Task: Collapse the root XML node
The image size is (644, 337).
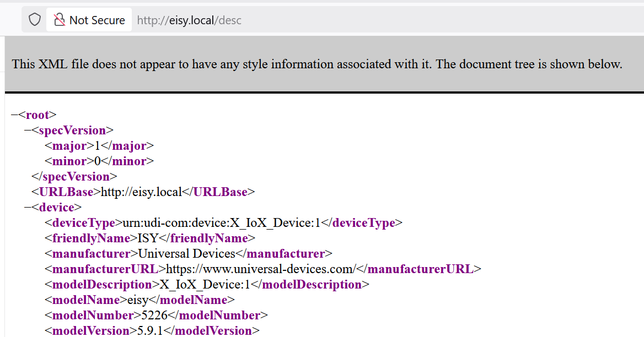Action: click(x=14, y=115)
